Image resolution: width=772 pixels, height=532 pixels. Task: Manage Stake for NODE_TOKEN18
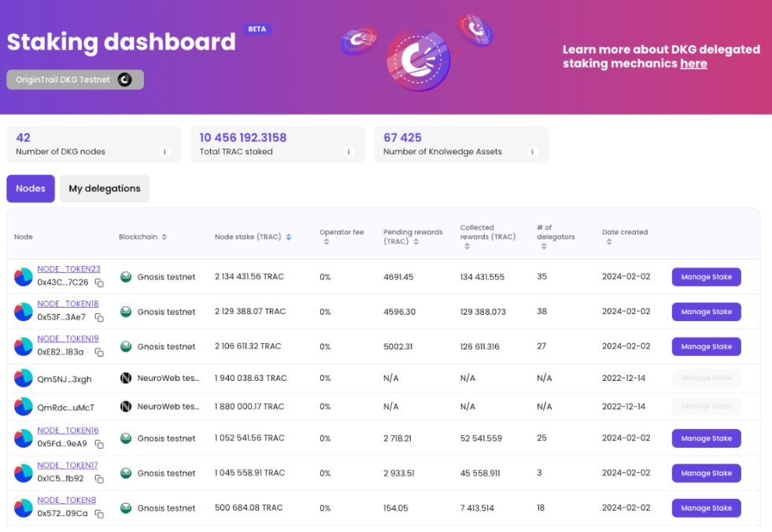pos(706,312)
